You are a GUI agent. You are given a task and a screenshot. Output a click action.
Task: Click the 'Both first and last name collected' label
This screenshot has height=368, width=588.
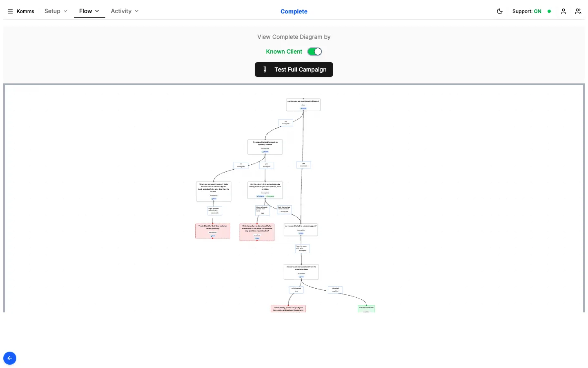pyautogui.click(x=284, y=209)
